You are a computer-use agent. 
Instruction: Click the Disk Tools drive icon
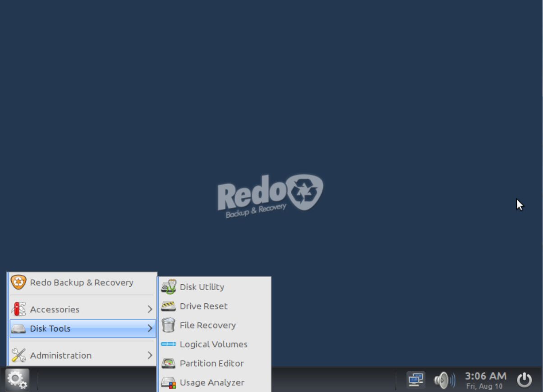coord(18,328)
